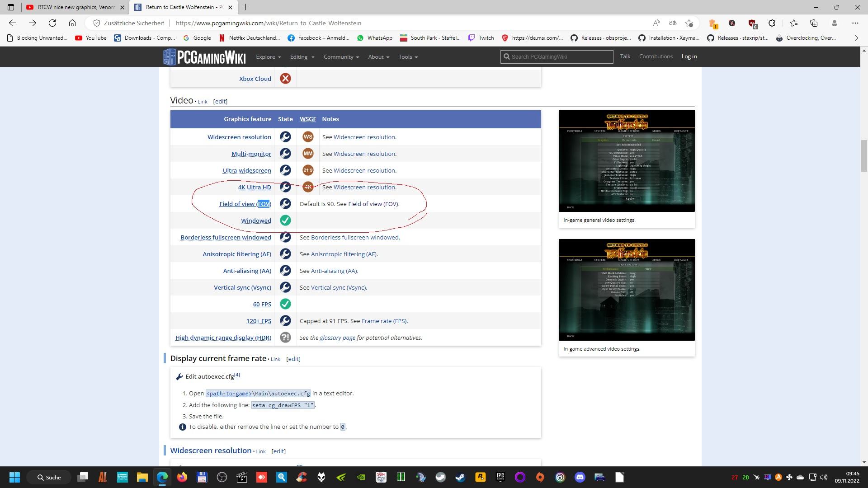Image resolution: width=868 pixels, height=488 pixels.
Task: Expand the About dropdown menu
Action: click(379, 57)
